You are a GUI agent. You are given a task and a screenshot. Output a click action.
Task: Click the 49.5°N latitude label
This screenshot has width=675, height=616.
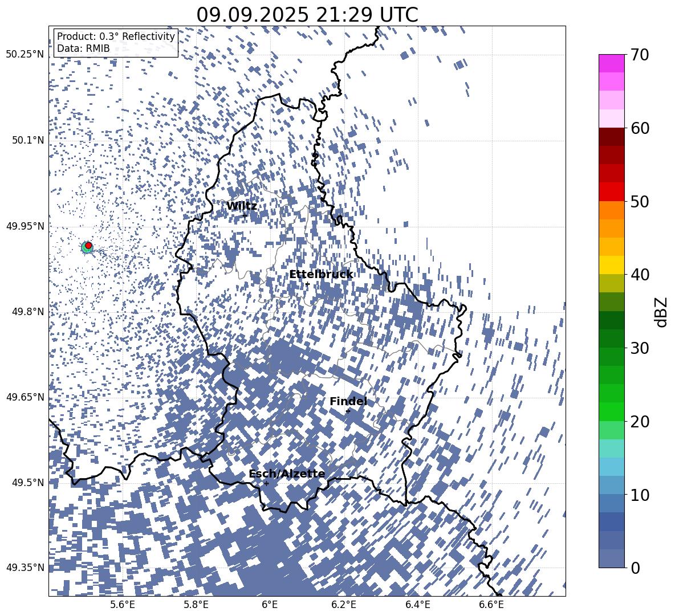click(x=27, y=482)
